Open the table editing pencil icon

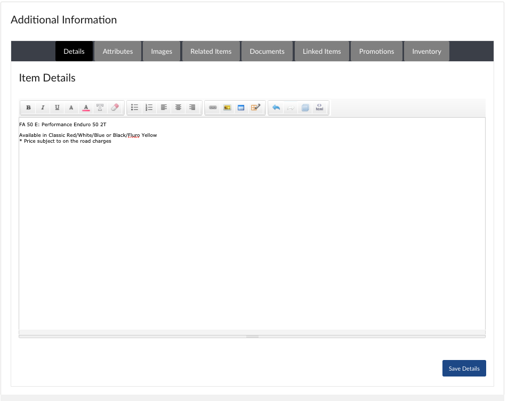[x=255, y=107]
